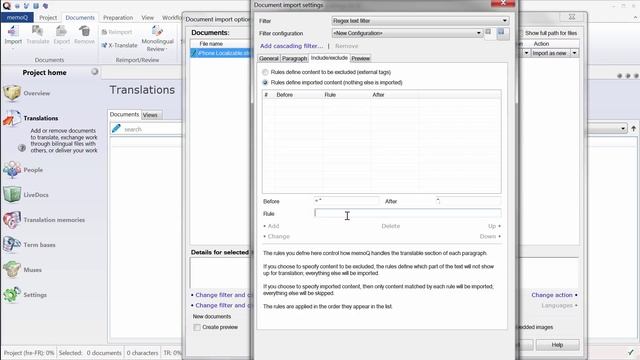Image resolution: width=640 pixels, height=360 pixels.
Task: Click the Translate ribbon icon
Action: click(x=37, y=31)
